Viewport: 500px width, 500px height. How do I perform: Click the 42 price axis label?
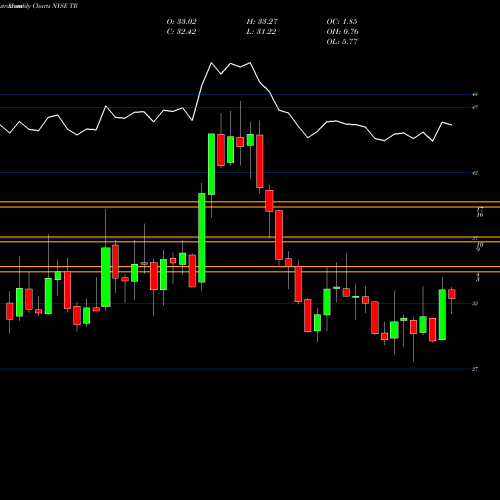tap(475, 173)
